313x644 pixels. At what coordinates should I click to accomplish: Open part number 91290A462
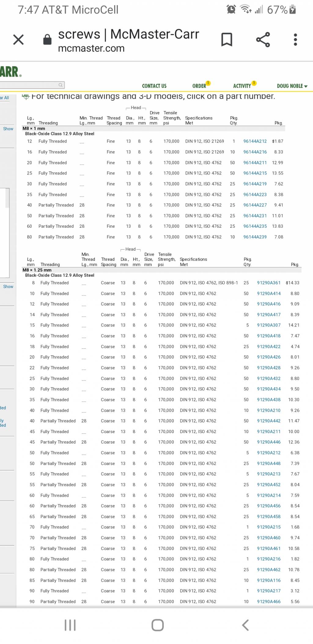point(269,569)
